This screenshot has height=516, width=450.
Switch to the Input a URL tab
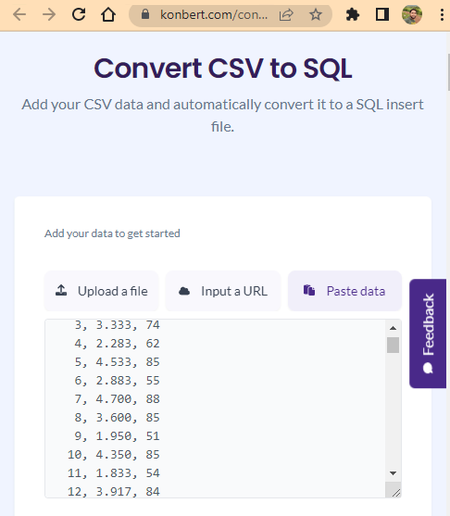pyautogui.click(x=223, y=291)
